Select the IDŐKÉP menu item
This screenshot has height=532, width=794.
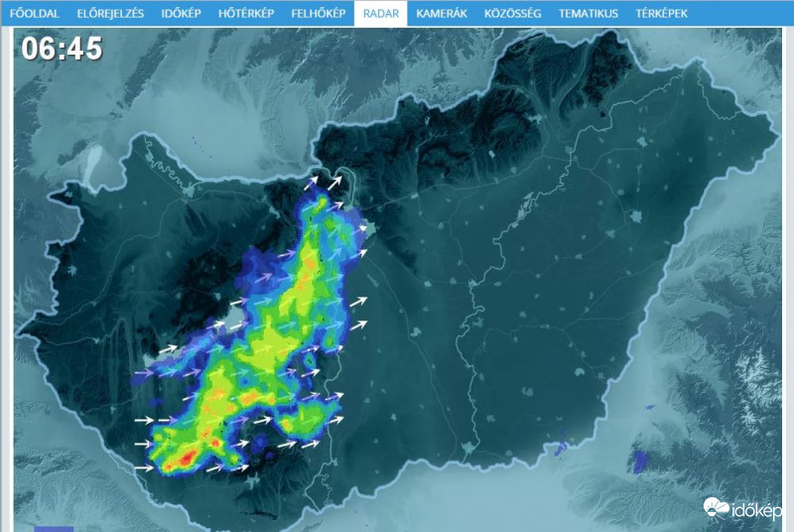pos(182,14)
